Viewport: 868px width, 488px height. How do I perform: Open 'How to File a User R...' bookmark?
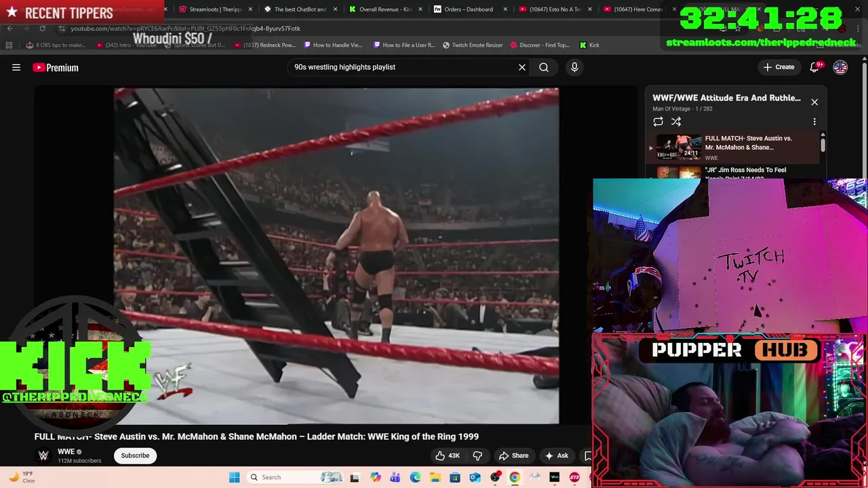click(x=404, y=45)
